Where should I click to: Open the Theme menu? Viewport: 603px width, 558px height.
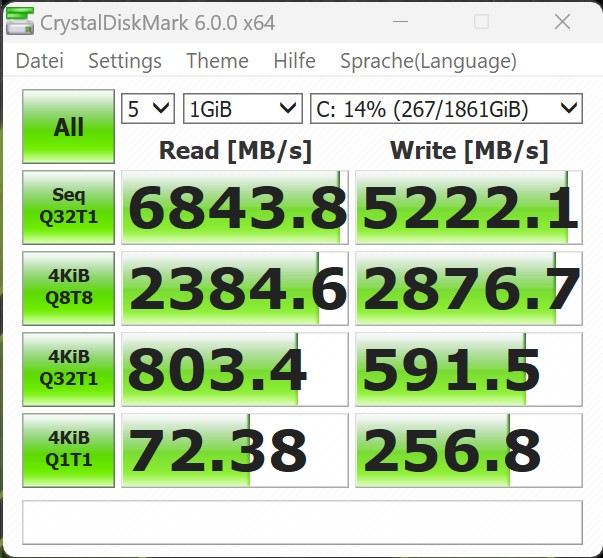tap(217, 61)
